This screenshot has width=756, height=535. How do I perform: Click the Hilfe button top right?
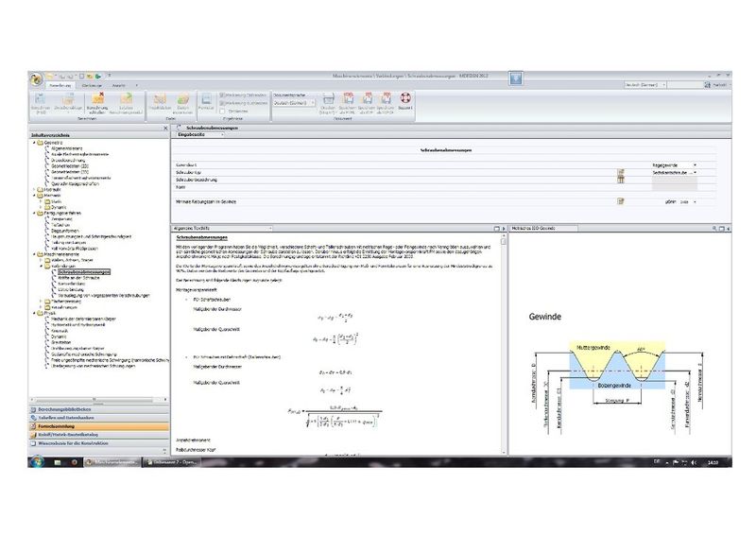(715, 85)
